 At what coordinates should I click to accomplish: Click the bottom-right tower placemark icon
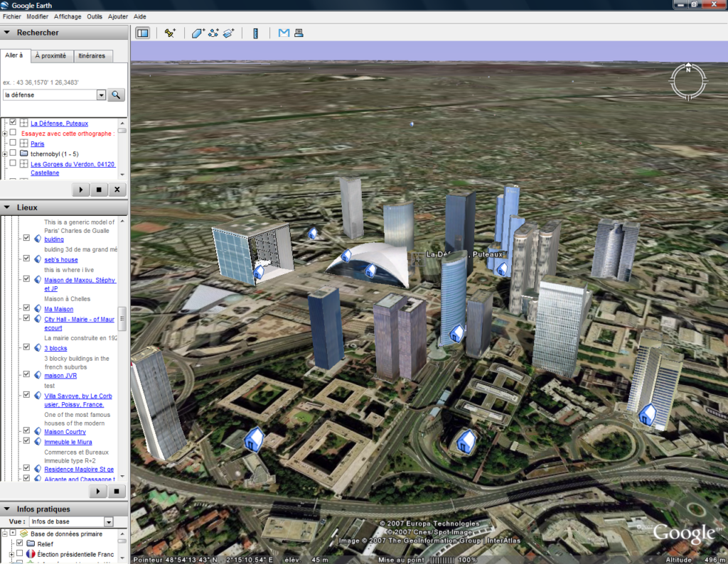pyautogui.click(x=647, y=414)
